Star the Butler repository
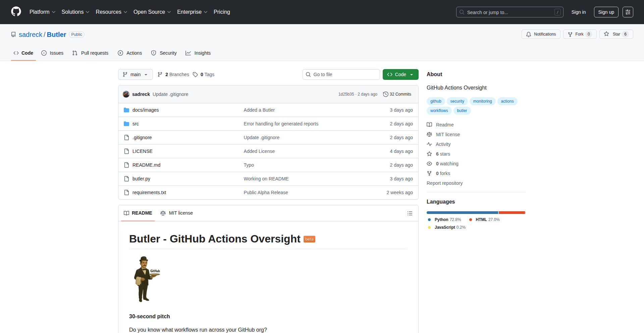The height and width of the screenshot is (333, 644). pos(616,34)
